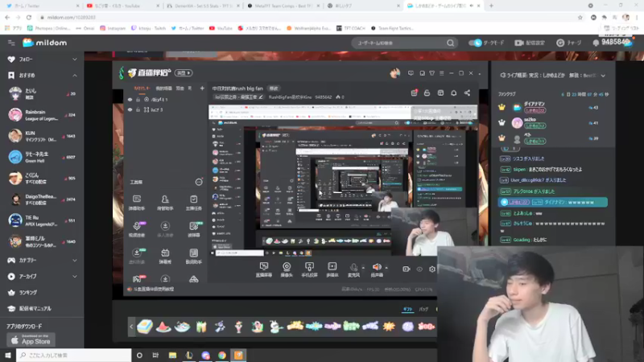Image resolution: width=644 pixels, height=362 pixels.
Task: Open the streaming app settings gear
Action: tap(432, 269)
